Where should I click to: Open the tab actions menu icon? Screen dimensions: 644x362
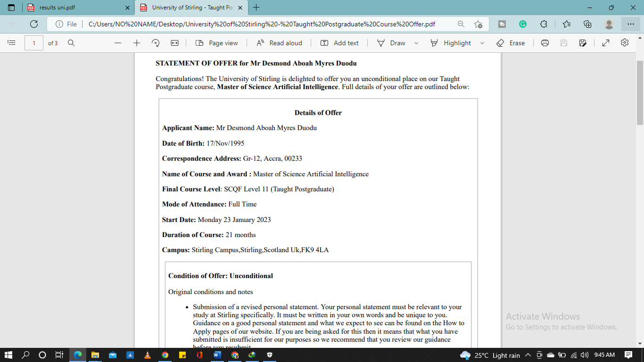click(x=11, y=8)
